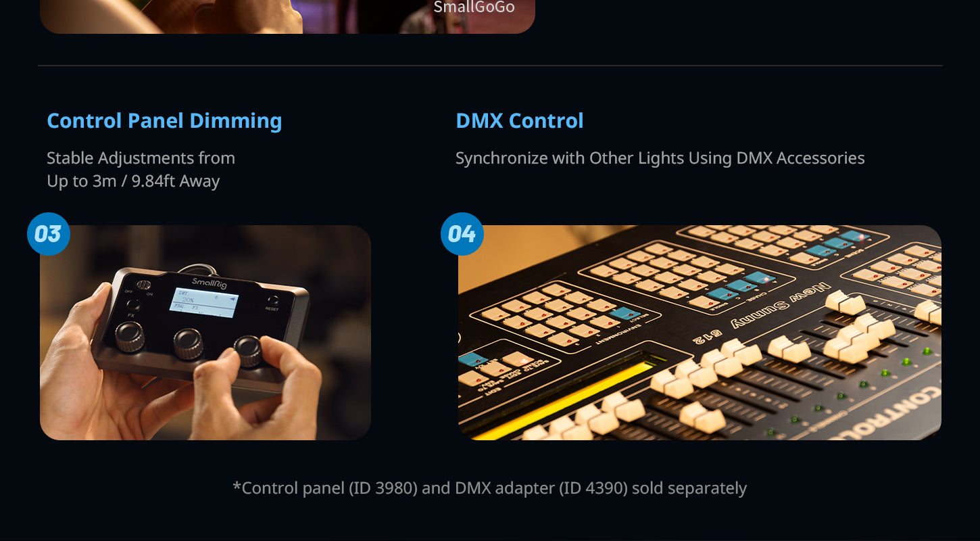The height and width of the screenshot is (541, 980).
Task: Open the DMX console photo
Action: tap(700, 333)
